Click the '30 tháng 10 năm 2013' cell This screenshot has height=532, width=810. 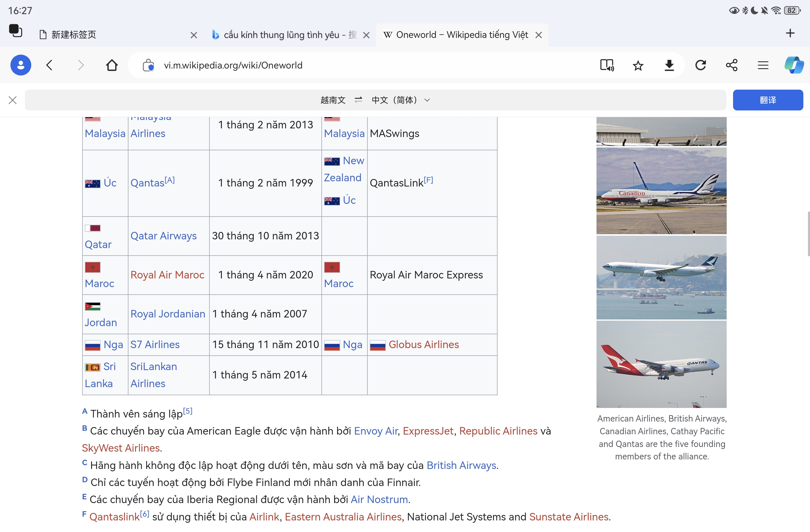(266, 236)
